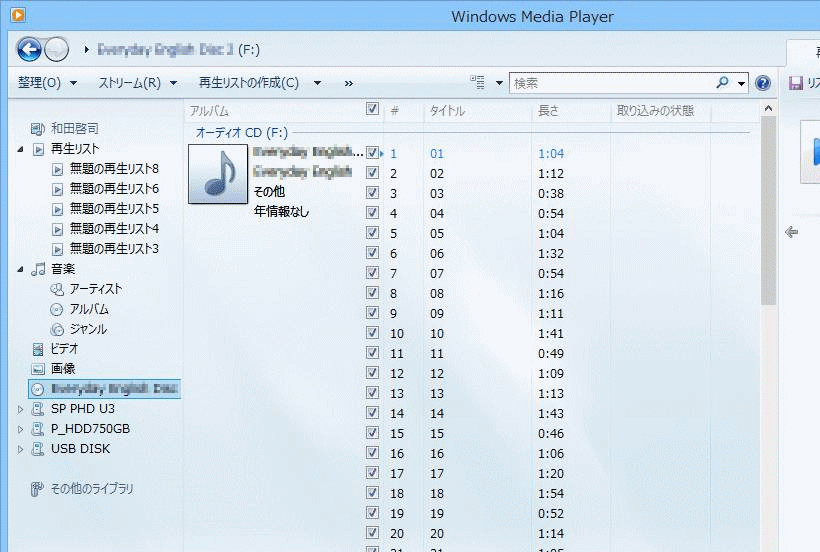Uncheck track 20 checkbox
The width and height of the screenshot is (820, 552).
click(372, 533)
